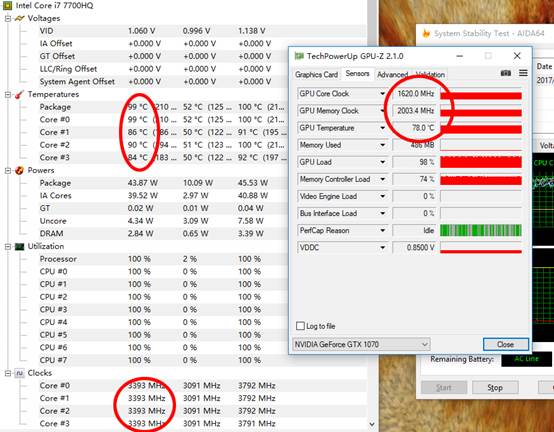Click the disabled Start button in AIDA64
This screenshot has width=554, height=432.
[444, 387]
